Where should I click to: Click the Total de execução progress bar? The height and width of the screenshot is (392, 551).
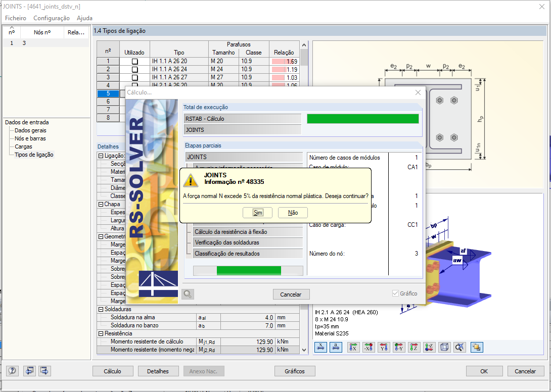pyautogui.click(x=362, y=119)
